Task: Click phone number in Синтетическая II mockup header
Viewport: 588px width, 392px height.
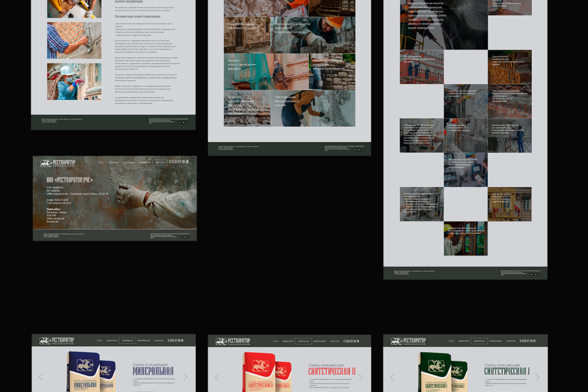Action: pyautogui.click(x=351, y=341)
